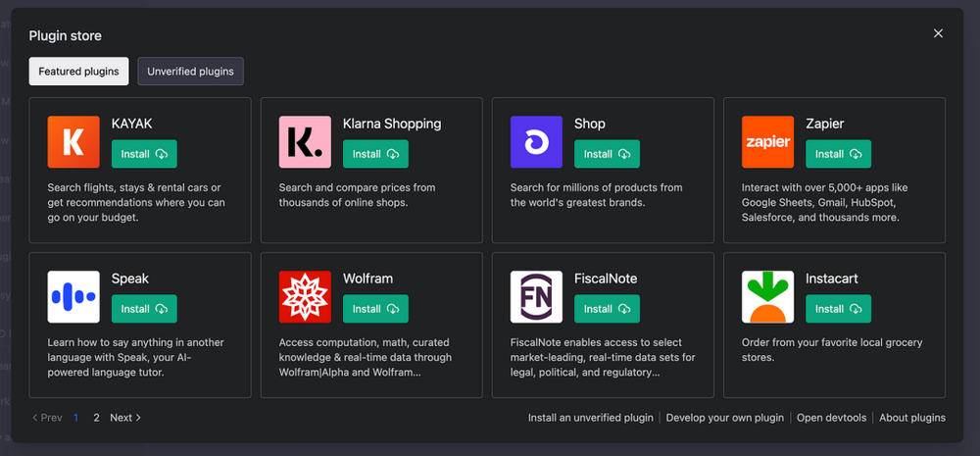This screenshot has height=456, width=980.
Task: Click the FiscalNote FN logo icon
Action: 536,297
